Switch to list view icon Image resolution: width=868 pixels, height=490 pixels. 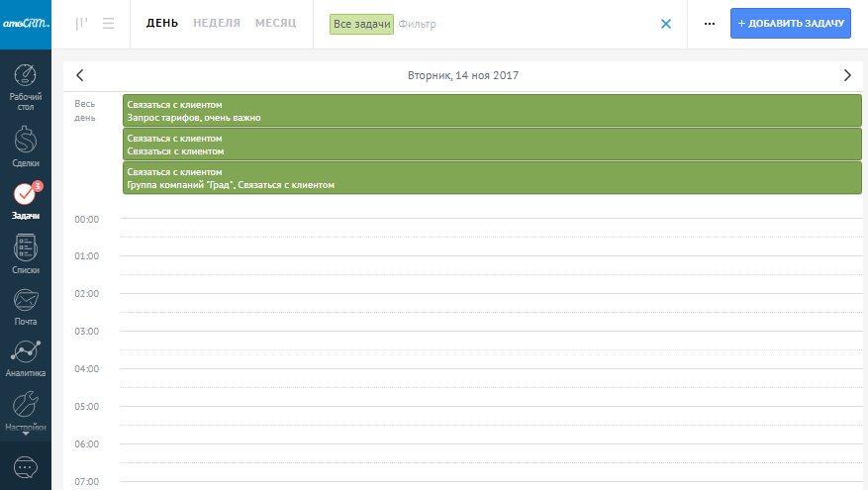(108, 24)
